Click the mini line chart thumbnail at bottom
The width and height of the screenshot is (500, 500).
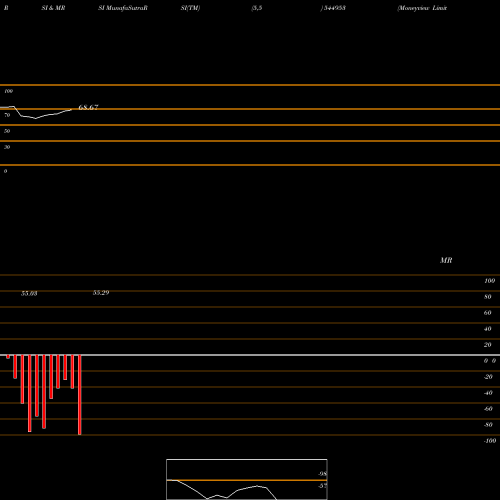pos(247,479)
